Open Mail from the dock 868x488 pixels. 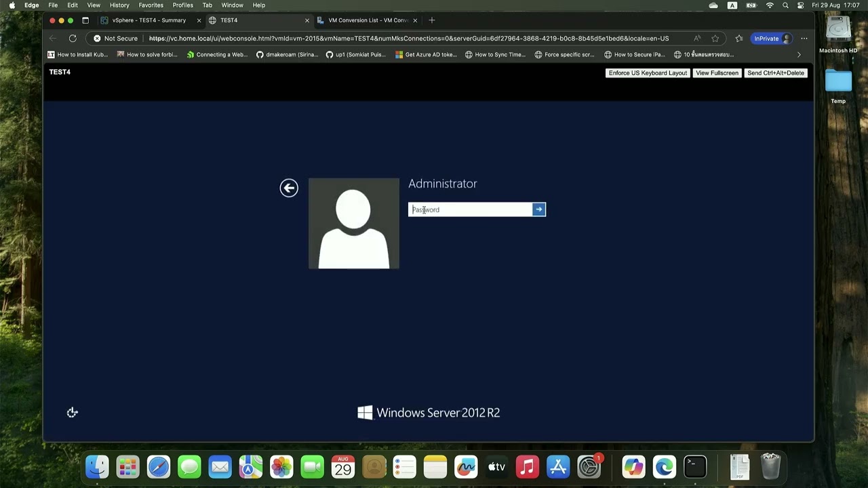[x=220, y=467]
